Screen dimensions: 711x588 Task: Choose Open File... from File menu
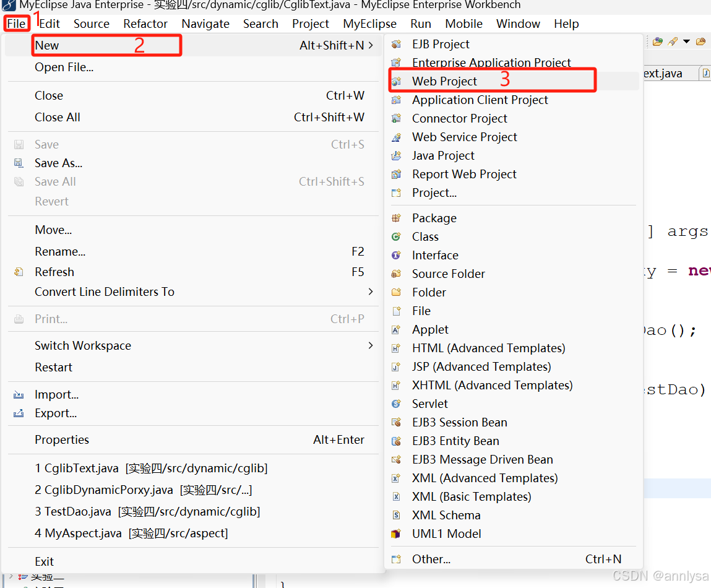coord(64,67)
